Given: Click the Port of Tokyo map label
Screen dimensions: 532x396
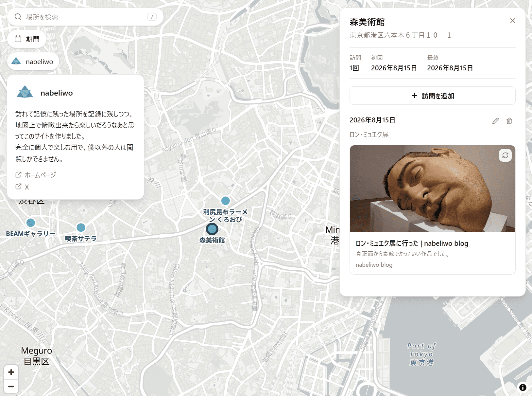Looking at the screenshot, I should click(421, 354).
